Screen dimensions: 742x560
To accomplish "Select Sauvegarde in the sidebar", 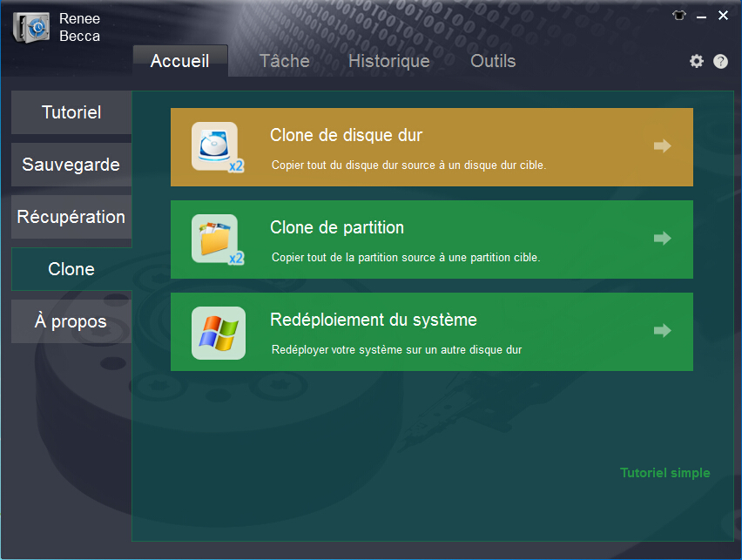I will click(x=71, y=165).
